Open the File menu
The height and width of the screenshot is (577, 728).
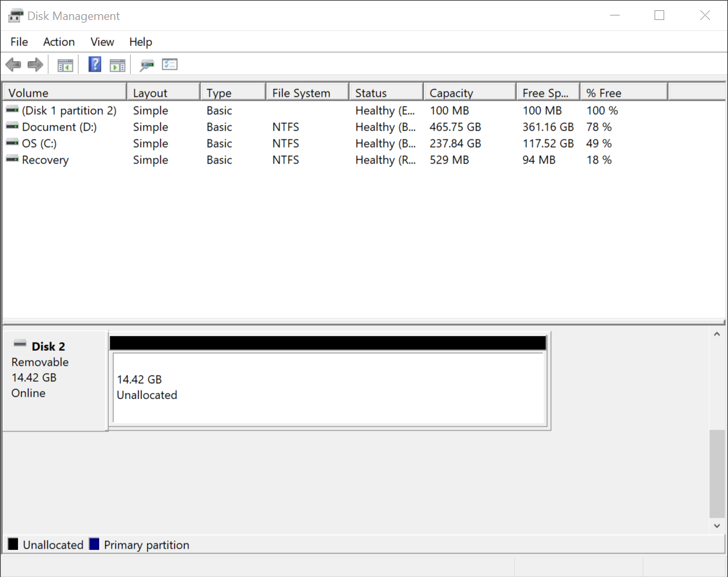pyautogui.click(x=19, y=42)
